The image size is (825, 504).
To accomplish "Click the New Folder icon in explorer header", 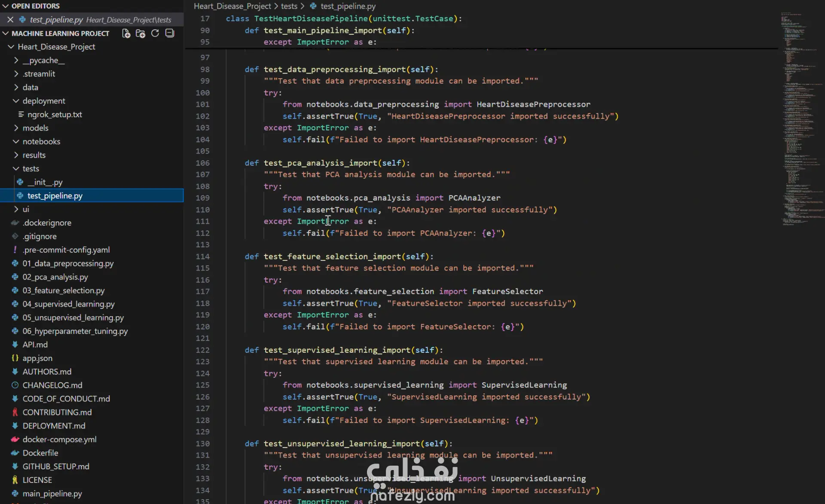I will (141, 34).
